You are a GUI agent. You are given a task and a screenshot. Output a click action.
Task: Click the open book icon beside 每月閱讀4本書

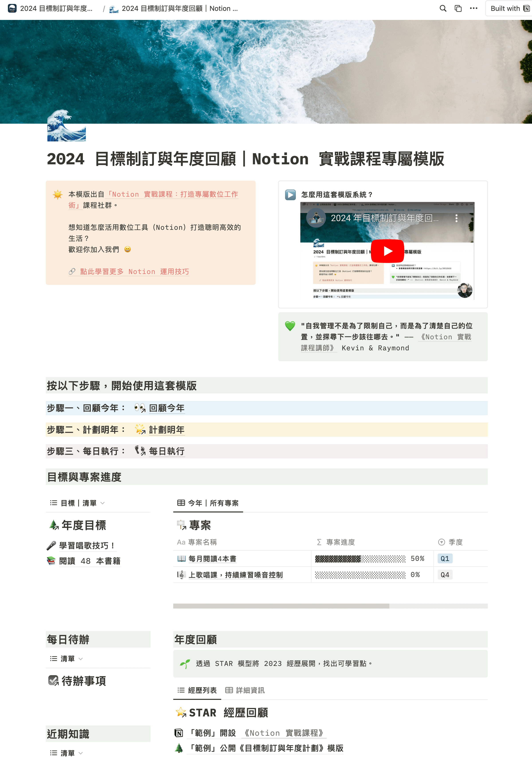click(181, 559)
